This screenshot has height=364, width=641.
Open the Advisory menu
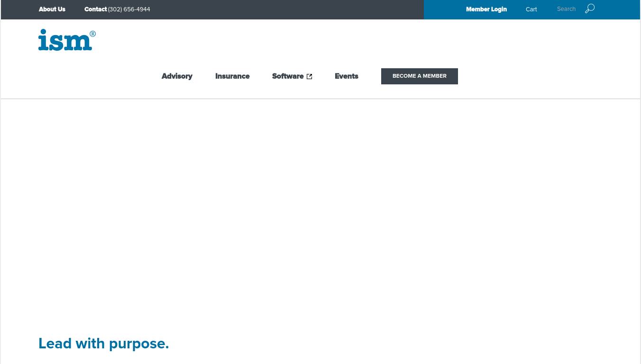pos(177,76)
